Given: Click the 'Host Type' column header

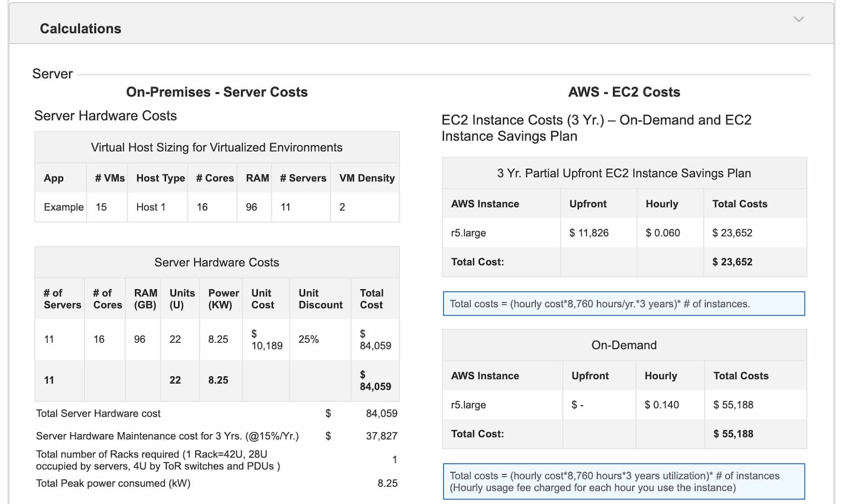Looking at the screenshot, I should (160, 178).
